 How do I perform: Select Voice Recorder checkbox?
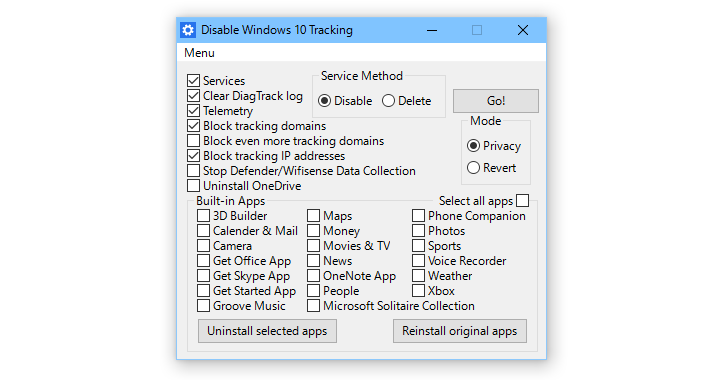[x=418, y=261]
